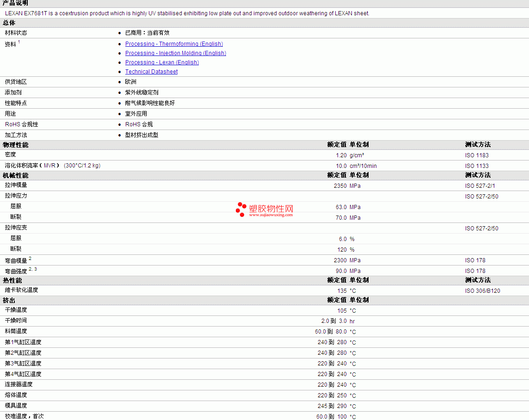This screenshot has height=420, width=529.
Task: Click the 拉伸应变 row label
Action: pyautogui.click(x=16, y=228)
